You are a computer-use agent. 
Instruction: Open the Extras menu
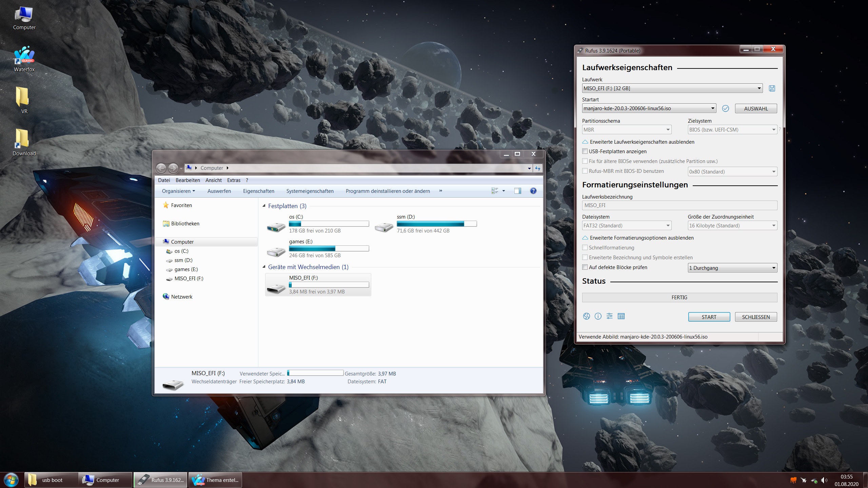234,180
